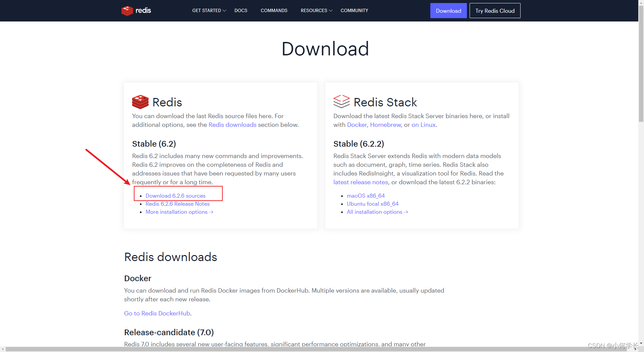Click the Docker subsection heading
Viewport: 644px width, 352px height.
[138, 279]
